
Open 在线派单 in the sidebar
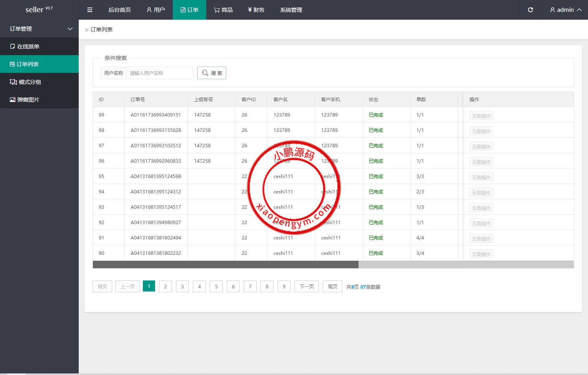point(39,46)
